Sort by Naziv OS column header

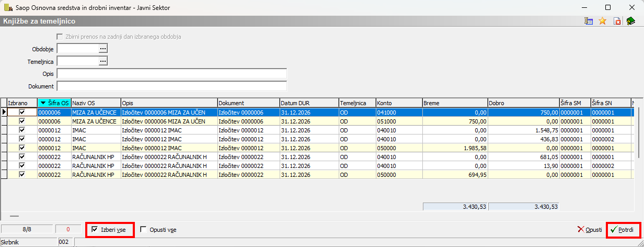click(x=96, y=103)
